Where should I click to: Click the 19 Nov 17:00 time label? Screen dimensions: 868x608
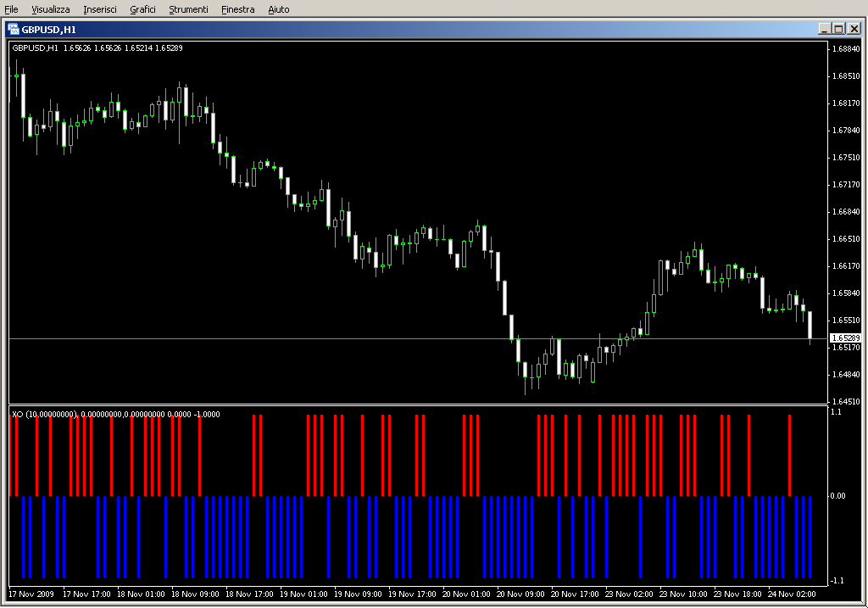(x=412, y=594)
